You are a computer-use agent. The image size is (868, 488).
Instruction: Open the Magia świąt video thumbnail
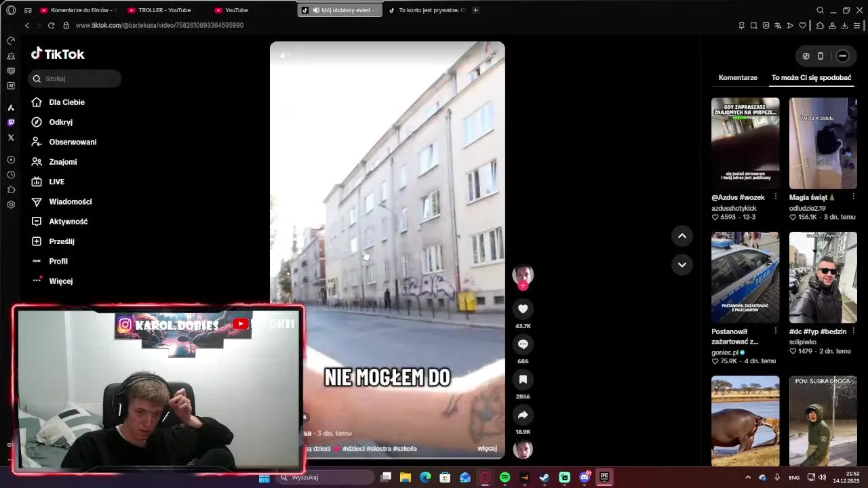(x=823, y=143)
